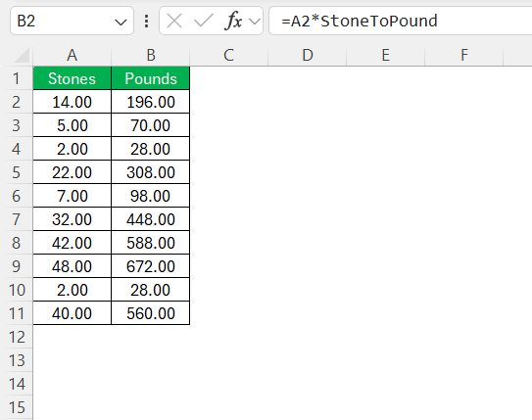The image size is (532, 420).
Task: Click the green Pounds header cell
Action: tap(151, 78)
